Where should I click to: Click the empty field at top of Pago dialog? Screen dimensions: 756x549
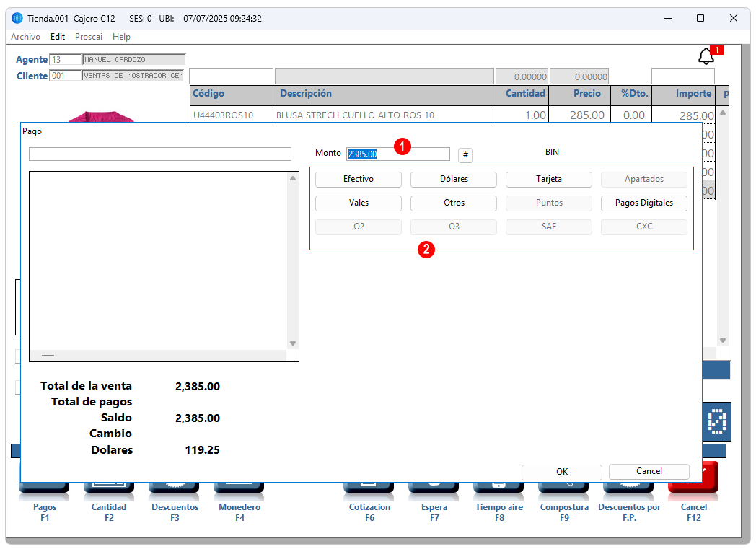[x=160, y=154]
